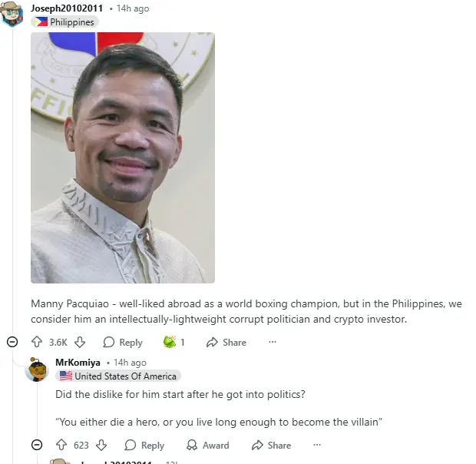The height and width of the screenshot is (464, 476).
Task: Open MrKomiya's user profile link
Action: tap(78, 363)
